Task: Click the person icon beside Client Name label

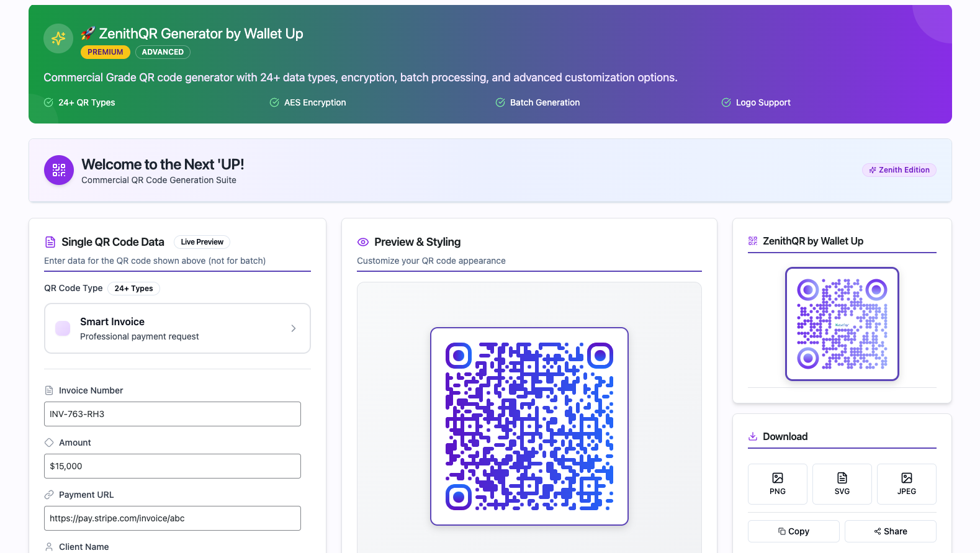Action: coord(49,547)
